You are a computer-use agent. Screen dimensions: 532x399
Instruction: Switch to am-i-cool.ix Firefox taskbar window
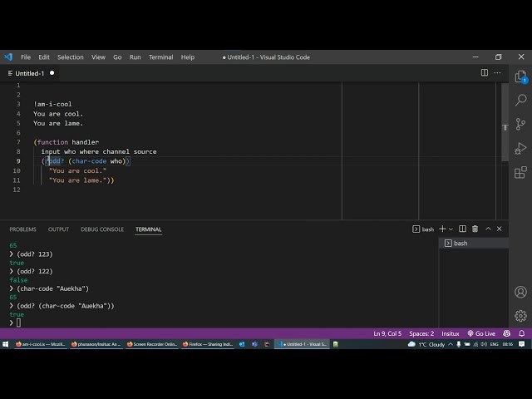click(41, 344)
